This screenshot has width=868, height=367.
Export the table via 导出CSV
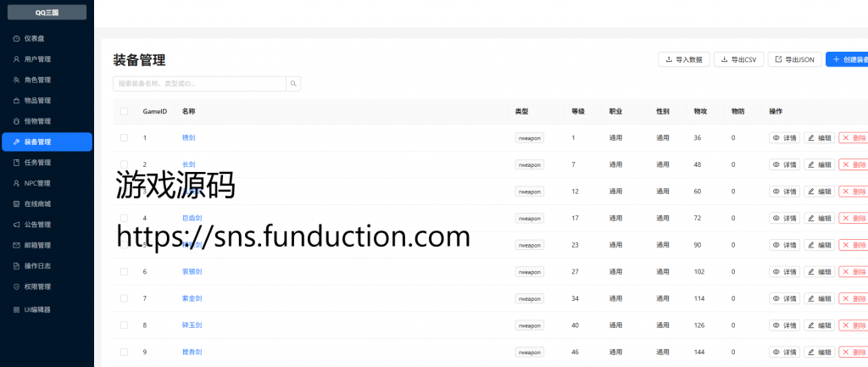coord(738,59)
